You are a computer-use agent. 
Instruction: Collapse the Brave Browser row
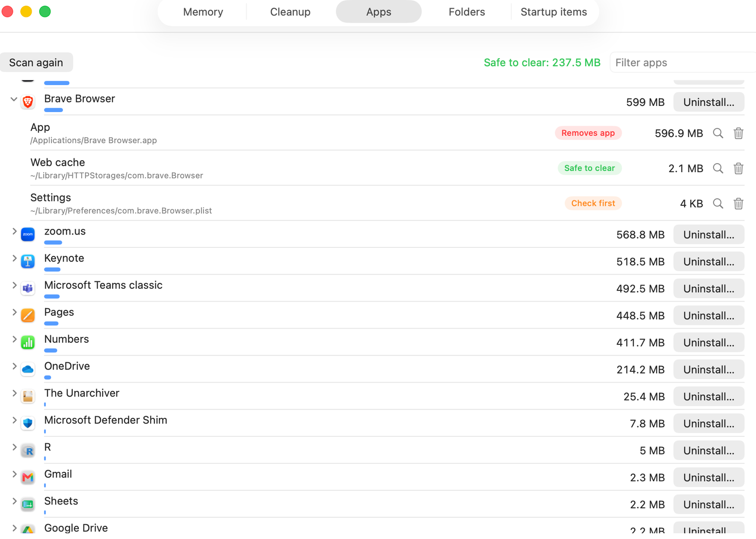click(14, 99)
